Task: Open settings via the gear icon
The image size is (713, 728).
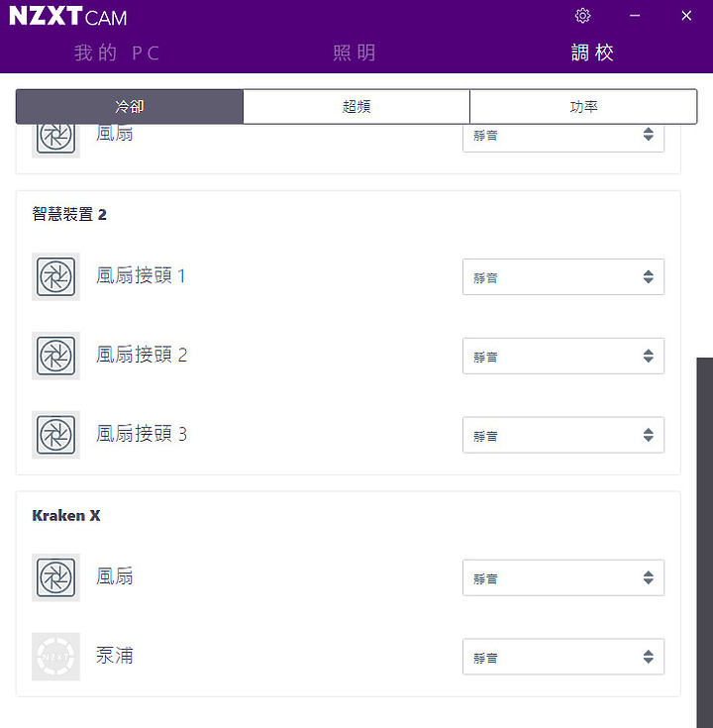Action: click(582, 16)
